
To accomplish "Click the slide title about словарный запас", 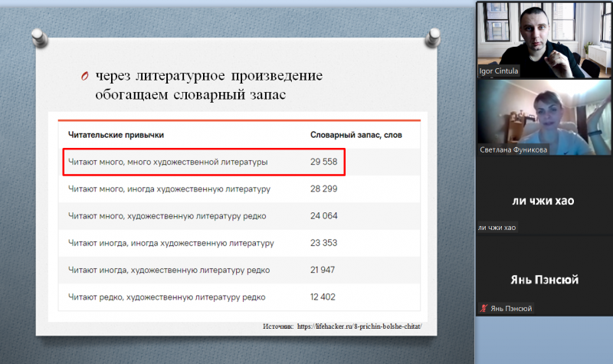I will coord(208,86).
